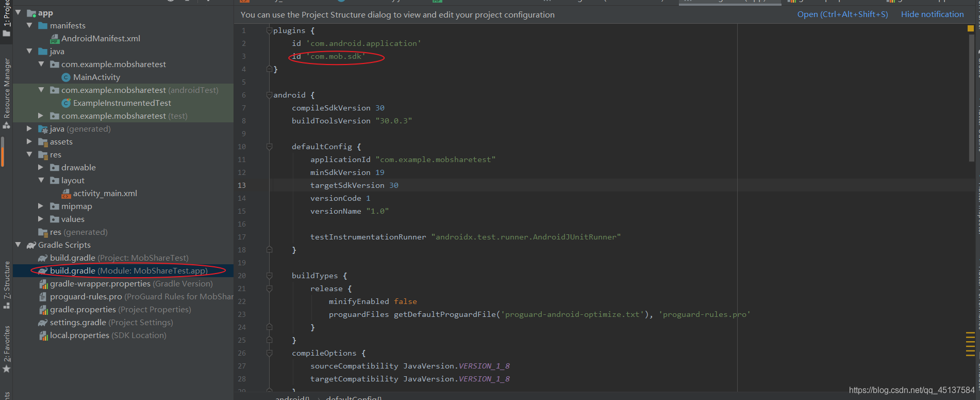980x400 pixels.
Task: Open AndroidManifest.xml file
Action: pos(101,38)
